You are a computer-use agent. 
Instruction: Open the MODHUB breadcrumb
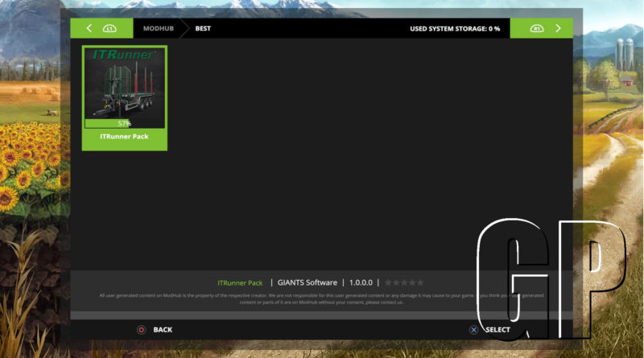[158, 28]
